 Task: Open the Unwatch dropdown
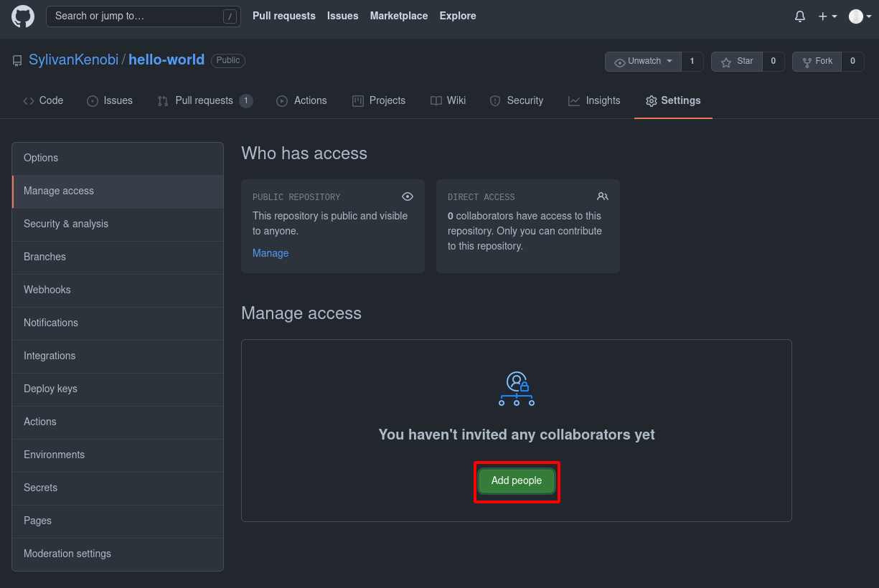(644, 62)
